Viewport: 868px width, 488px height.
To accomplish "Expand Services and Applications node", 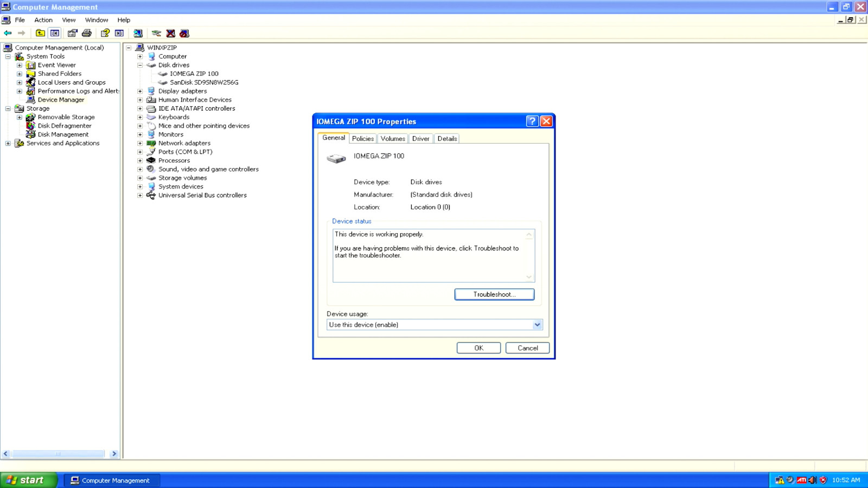I will tap(8, 143).
